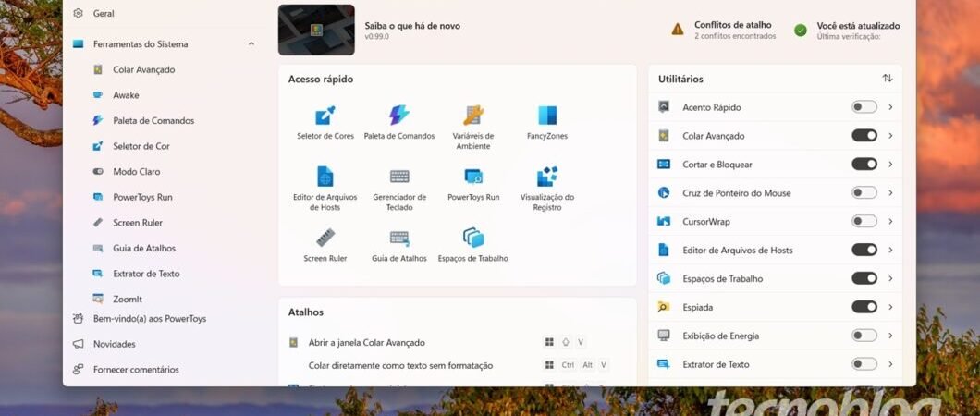Open Guia de Atalhos quick access icon
The height and width of the screenshot is (416, 980).
[399, 238]
